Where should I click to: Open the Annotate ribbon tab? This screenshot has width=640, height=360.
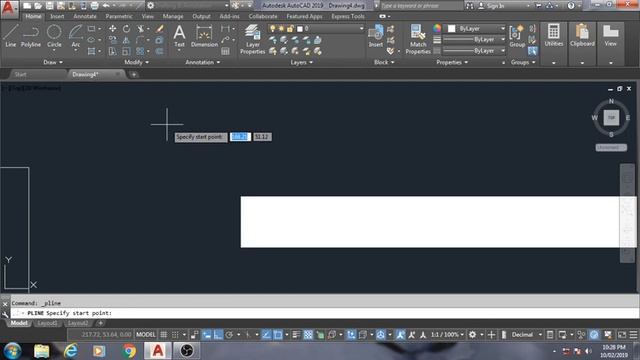85,16
